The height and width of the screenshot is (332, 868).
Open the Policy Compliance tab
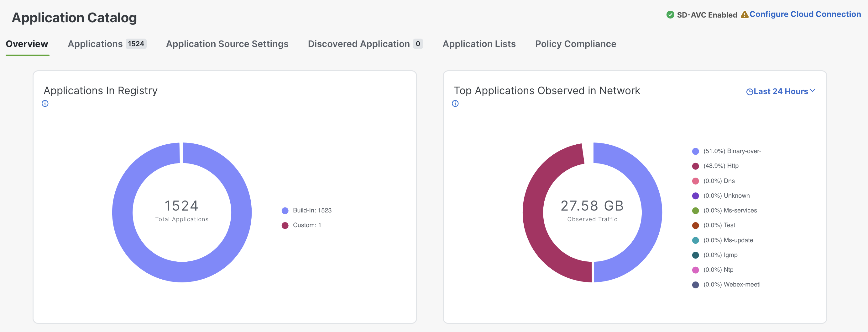[575, 44]
